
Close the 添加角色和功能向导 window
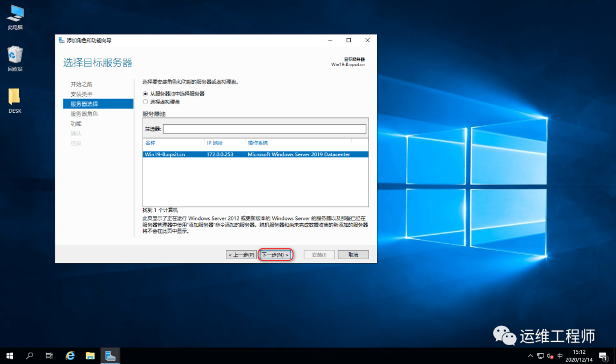click(x=367, y=40)
